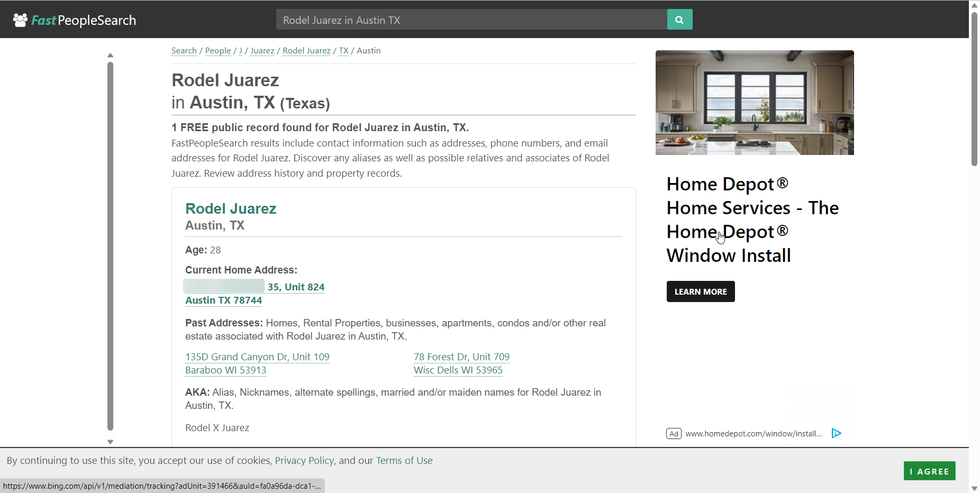Click the LEARN MORE ad button
The height and width of the screenshot is (493, 980).
click(701, 291)
